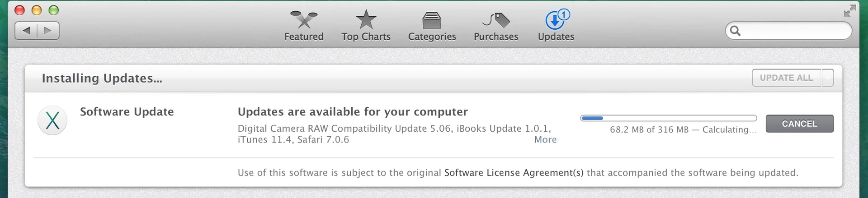The width and height of the screenshot is (868, 198).
Task: Cancel the Software Update download
Action: (x=799, y=124)
